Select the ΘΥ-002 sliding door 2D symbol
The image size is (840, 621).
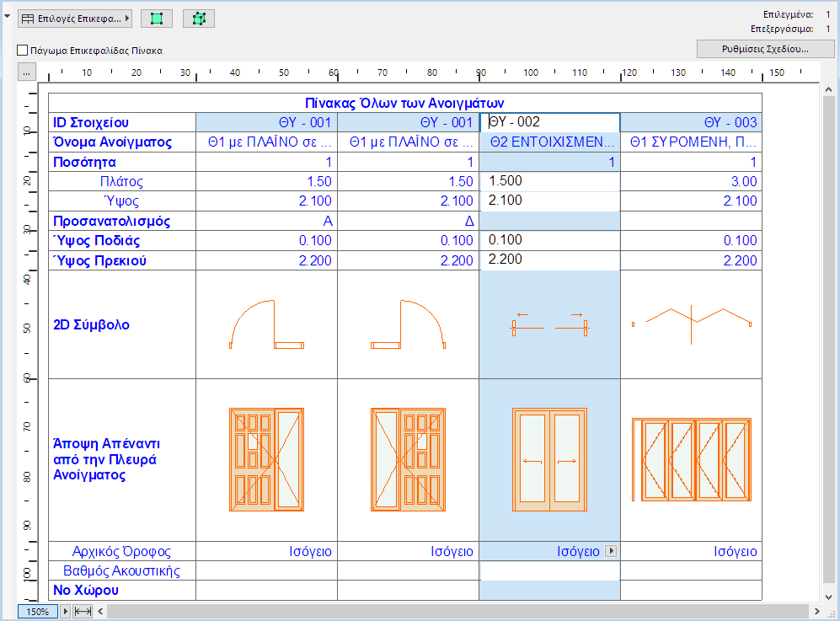coord(549,324)
